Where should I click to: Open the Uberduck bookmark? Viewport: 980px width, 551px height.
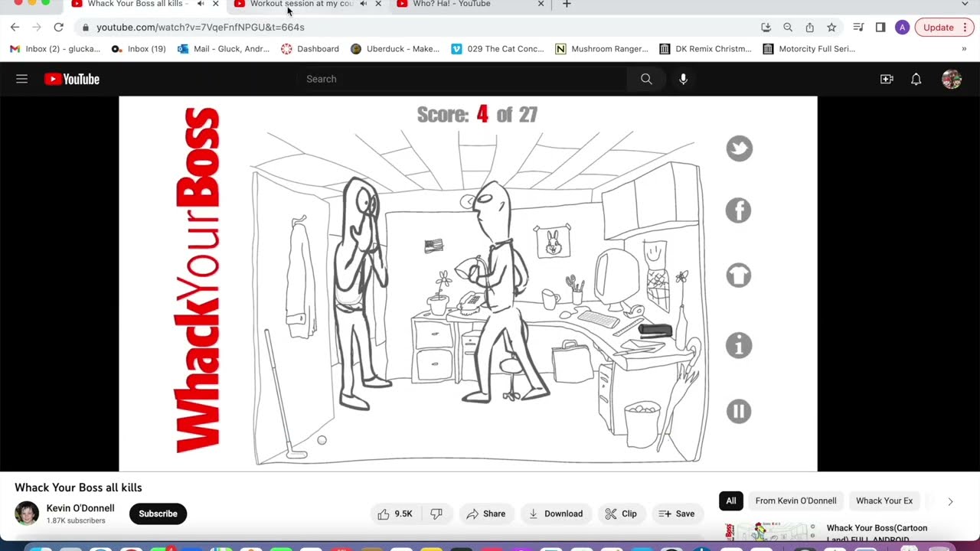[395, 49]
